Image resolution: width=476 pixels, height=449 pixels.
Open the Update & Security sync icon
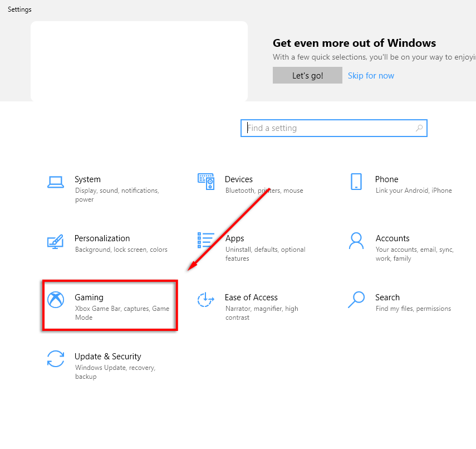coord(56,359)
